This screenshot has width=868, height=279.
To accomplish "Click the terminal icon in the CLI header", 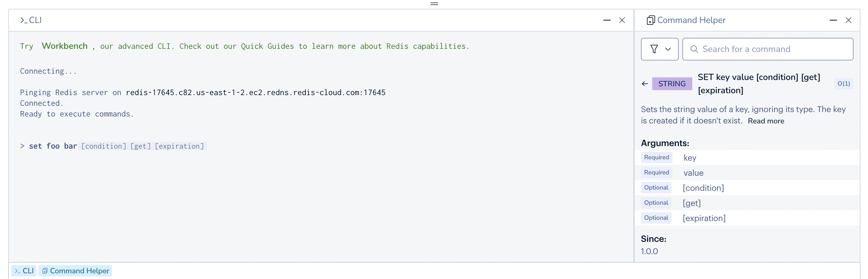I will pyautogui.click(x=24, y=20).
